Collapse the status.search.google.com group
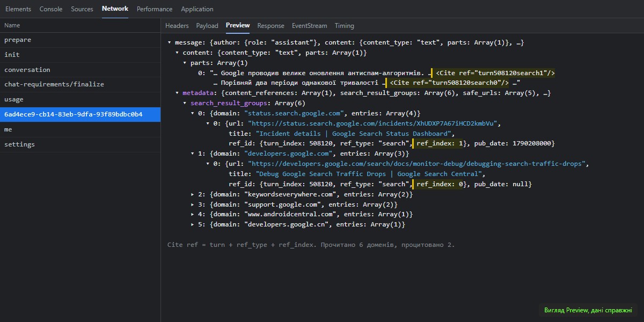644x322 pixels. pos(193,113)
